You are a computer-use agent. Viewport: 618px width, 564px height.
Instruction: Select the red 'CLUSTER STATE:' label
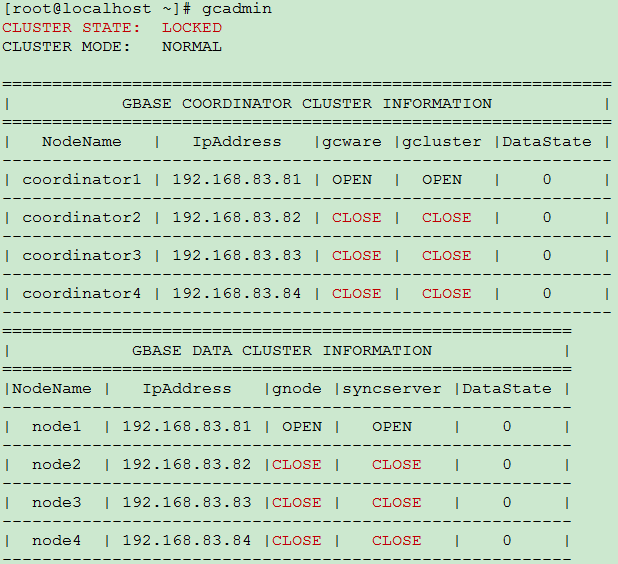click(x=71, y=28)
